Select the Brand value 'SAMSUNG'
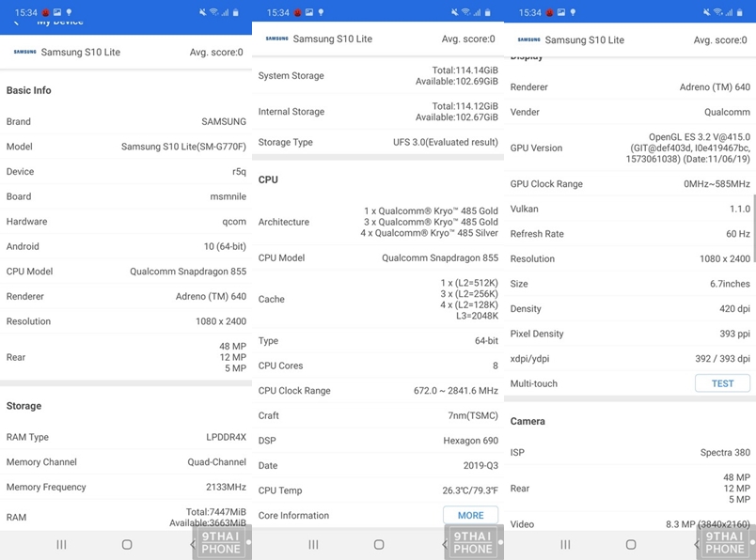Screen dimensions: 756x560 point(224,121)
